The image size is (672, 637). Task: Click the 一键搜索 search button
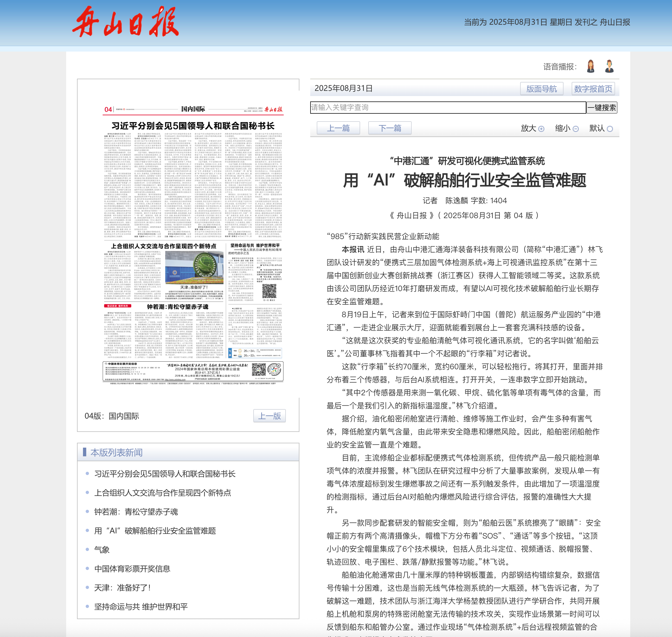click(602, 107)
